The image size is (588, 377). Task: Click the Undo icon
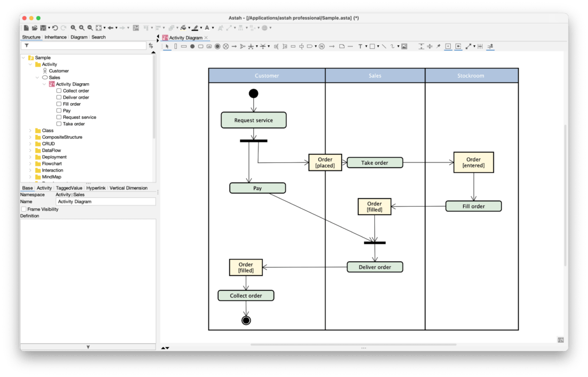click(x=55, y=28)
